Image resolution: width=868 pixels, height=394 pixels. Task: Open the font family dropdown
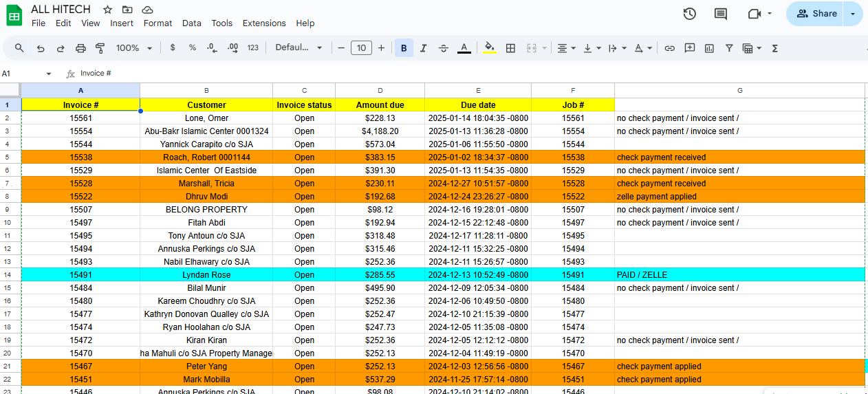pos(299,48)
